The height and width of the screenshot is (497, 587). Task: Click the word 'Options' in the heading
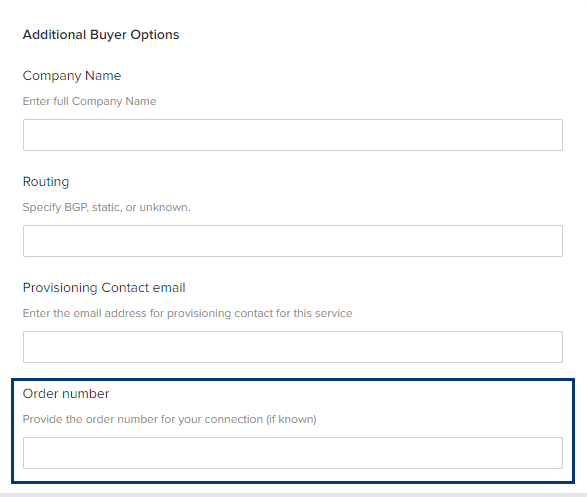[155, 35]
